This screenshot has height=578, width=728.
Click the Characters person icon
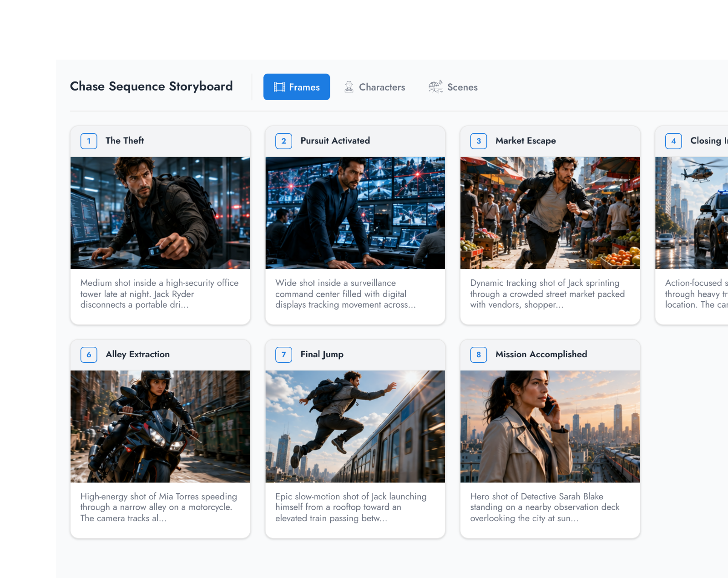349,87
